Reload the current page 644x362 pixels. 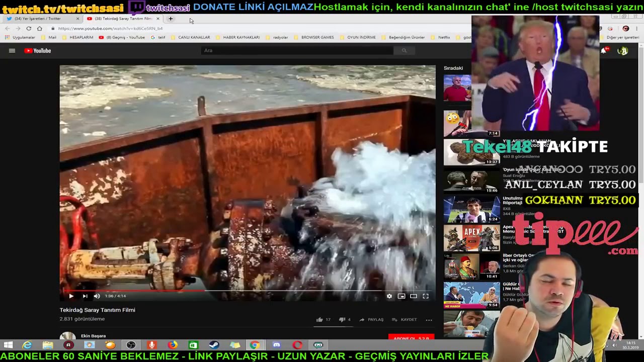(x=29, y=29)
